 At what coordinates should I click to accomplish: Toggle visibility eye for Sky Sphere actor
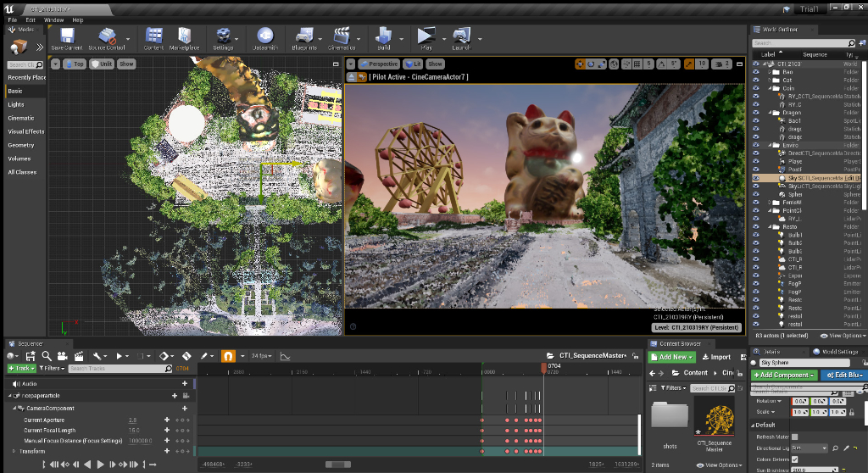click(756, 179)
